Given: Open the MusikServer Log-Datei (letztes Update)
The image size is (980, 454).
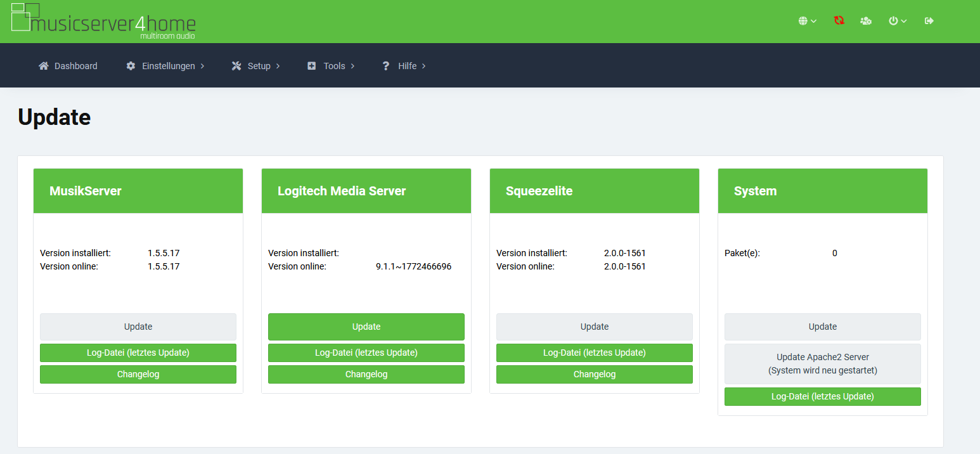Looking at the screenshot, I should tap(138, 353).
